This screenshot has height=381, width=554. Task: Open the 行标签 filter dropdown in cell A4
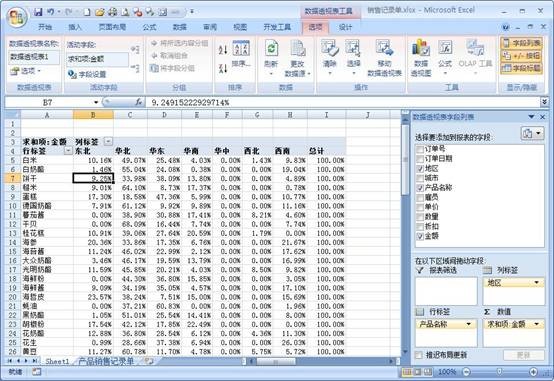pyautogui.click(x=68, y=151)
